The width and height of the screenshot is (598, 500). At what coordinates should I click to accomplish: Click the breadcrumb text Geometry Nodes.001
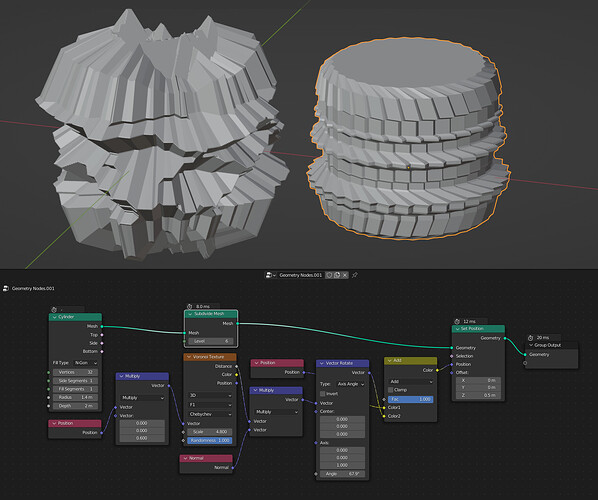pyautogui.click(x=33, y=288)
